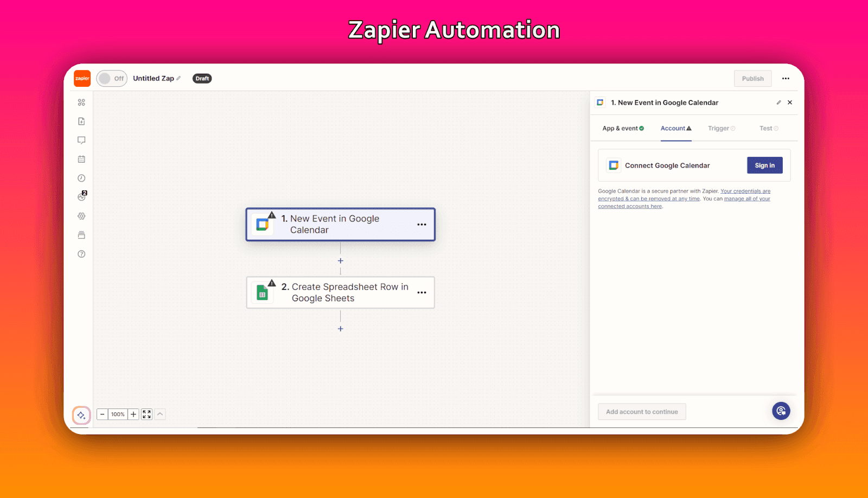
Task: Open the three-dot menu on Google Sheets step
Action: 422,292
